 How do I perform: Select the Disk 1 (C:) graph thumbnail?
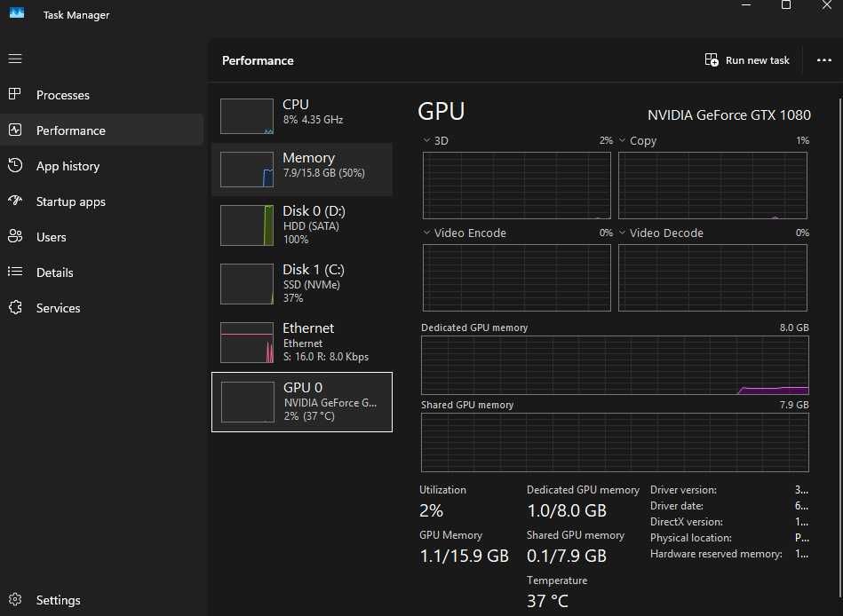(x=247, y=283)
